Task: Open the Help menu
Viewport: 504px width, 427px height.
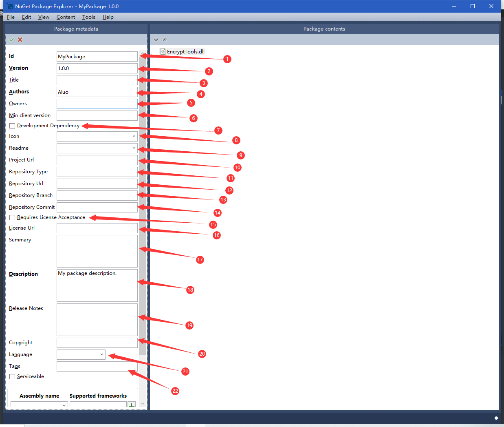Action: click(108, 17)
